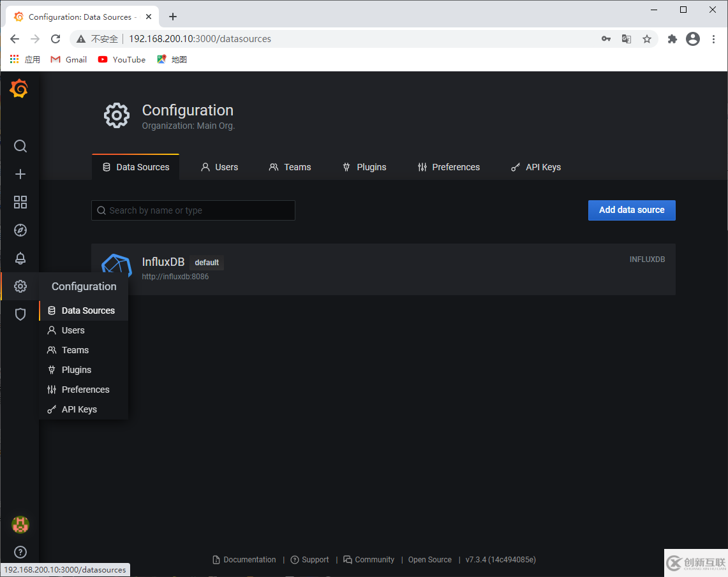This screenshot has height=577, width=728.
Task: Click the Configuration page heading
Action: tap(188, 110)
